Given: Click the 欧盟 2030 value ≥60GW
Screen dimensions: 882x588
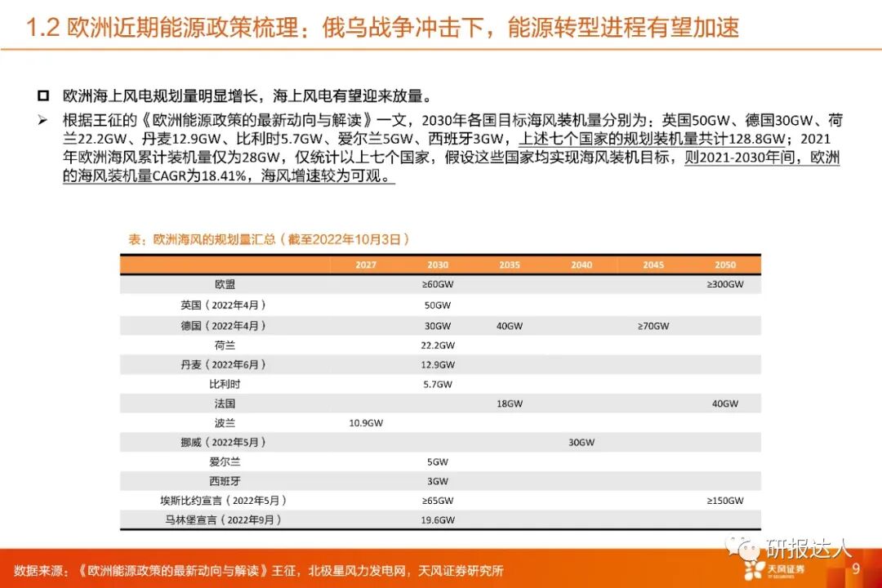Looking at the screenshot, I should pyautogui.click(x=438, y=284).
